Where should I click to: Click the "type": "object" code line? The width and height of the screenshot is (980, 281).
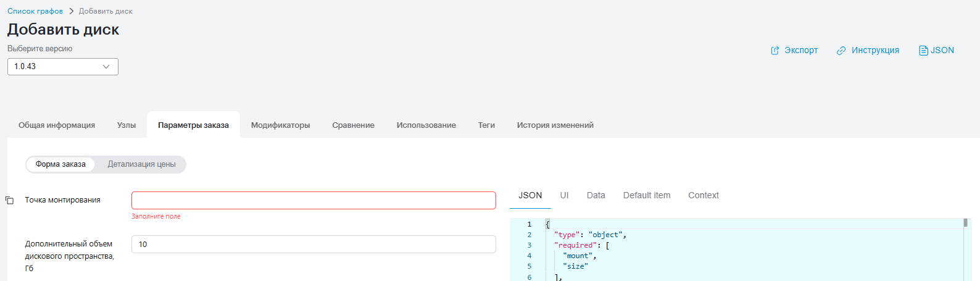pyautogui.click(x=591, y=235)
